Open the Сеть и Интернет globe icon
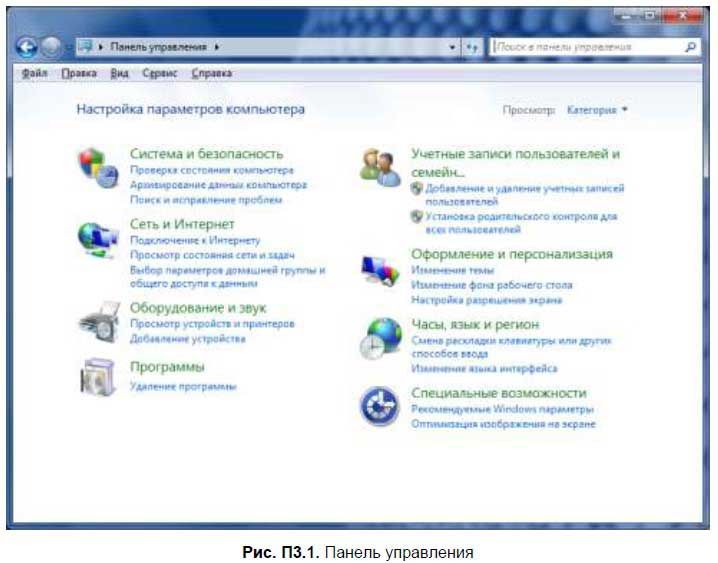This screenshot has width=718, height=563. [x=98, y=239]
